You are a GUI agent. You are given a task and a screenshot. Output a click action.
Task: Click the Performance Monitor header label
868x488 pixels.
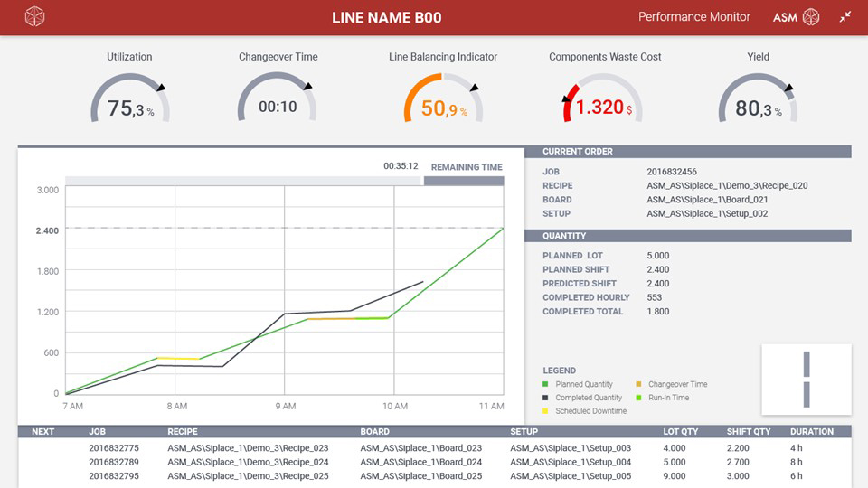[694, 17]
